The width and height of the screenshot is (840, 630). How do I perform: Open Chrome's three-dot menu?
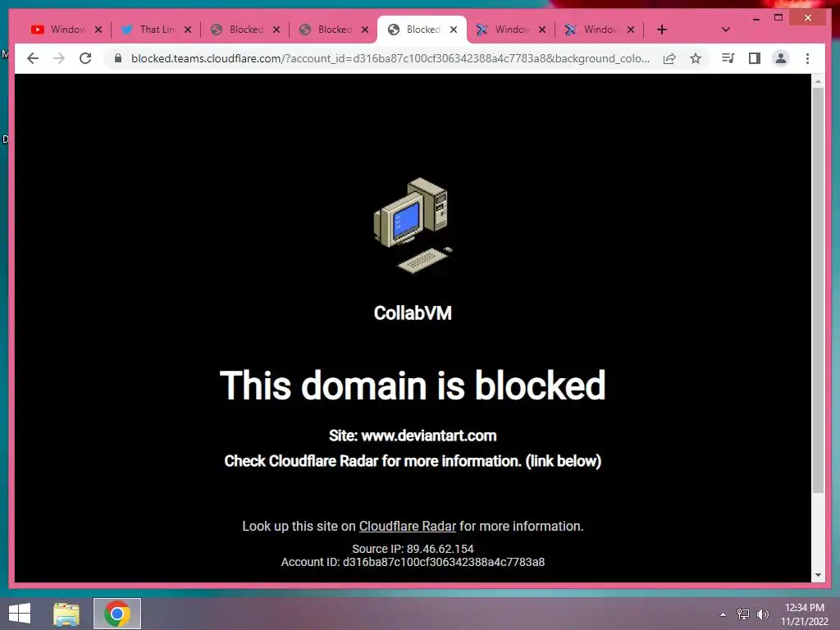807,58
